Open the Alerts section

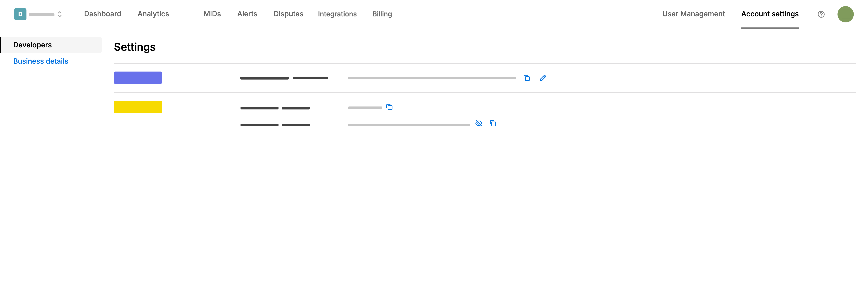click(247, 14)
